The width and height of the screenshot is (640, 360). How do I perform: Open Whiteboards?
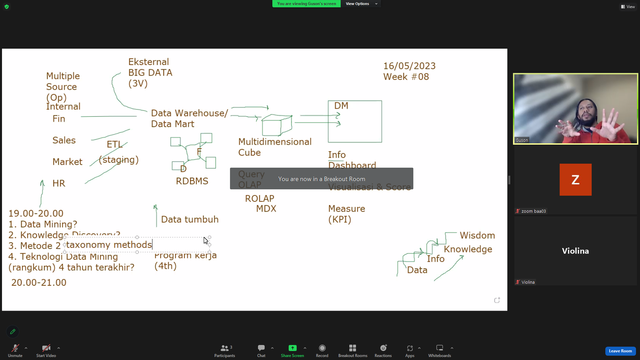coord(440,350)
